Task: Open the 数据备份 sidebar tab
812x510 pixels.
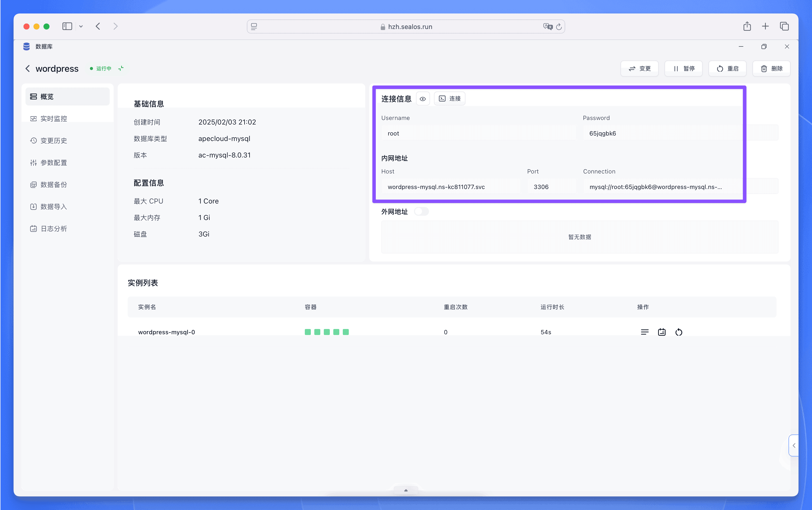Action: [x=67, y=185]
